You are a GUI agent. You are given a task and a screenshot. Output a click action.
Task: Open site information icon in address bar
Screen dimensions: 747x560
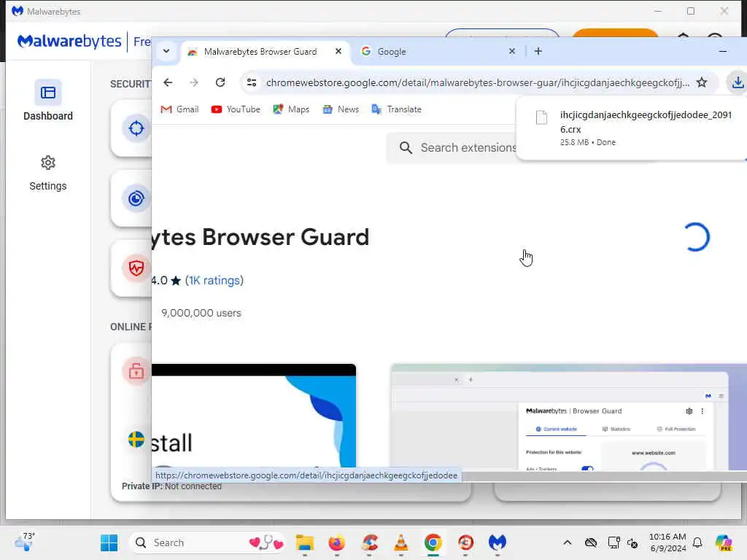[x=252, y=82]
